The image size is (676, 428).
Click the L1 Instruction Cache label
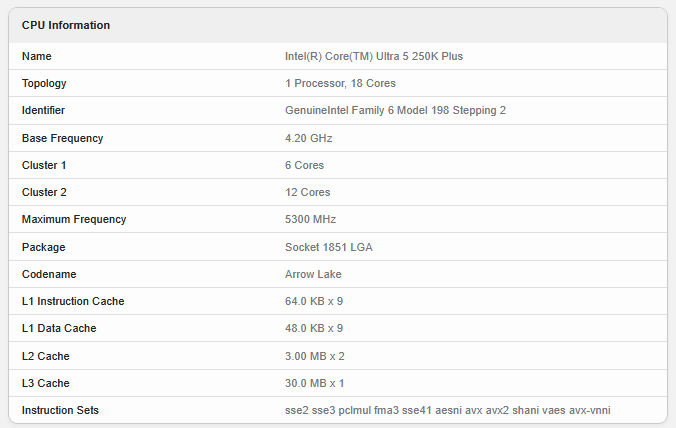point(73,301)
